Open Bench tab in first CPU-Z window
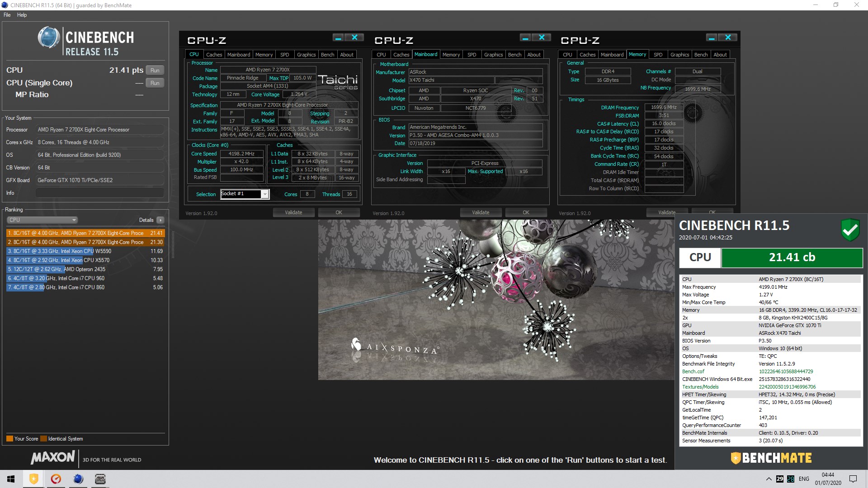868x488 pixels. 327,55
